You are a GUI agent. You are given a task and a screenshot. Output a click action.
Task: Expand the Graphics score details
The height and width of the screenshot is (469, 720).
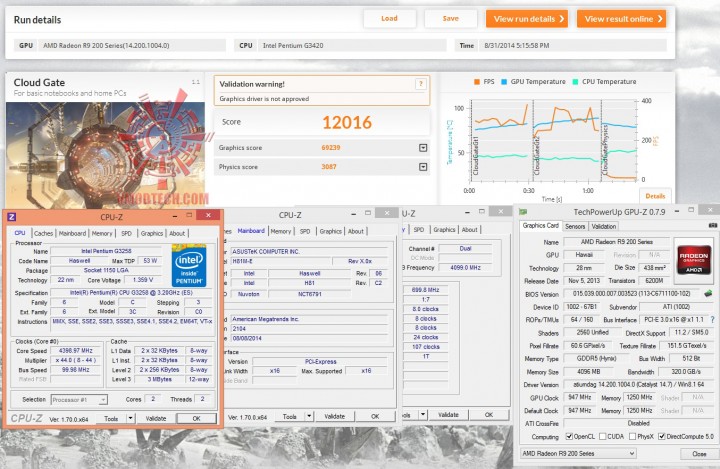coord(423,147)
